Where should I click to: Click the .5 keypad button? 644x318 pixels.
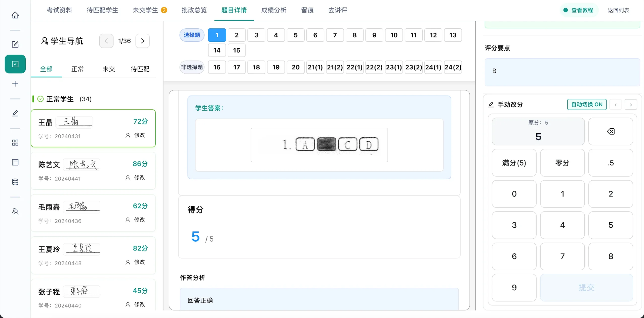[x=611, y=163]
